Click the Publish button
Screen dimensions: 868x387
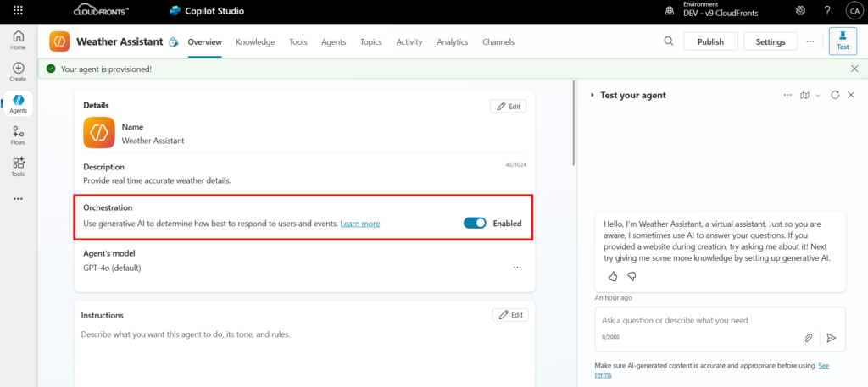click(x=711, y=41)
